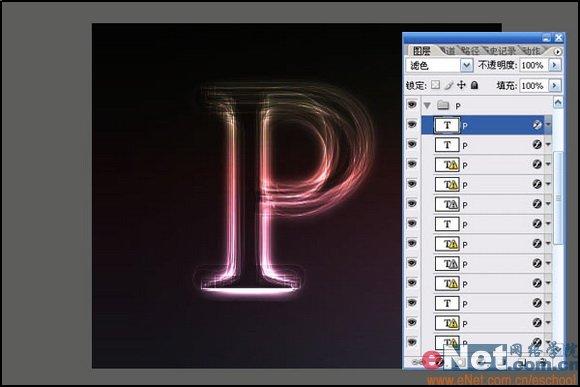Click the 填充 fill 100% field
The image size is (580, 387).
[533, 86]
